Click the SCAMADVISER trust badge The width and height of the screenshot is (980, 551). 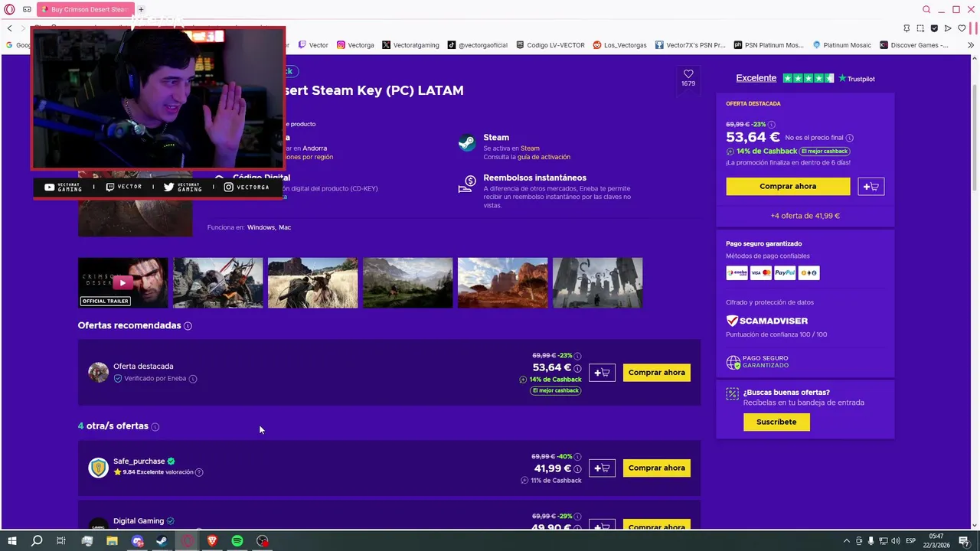point(767,321)
